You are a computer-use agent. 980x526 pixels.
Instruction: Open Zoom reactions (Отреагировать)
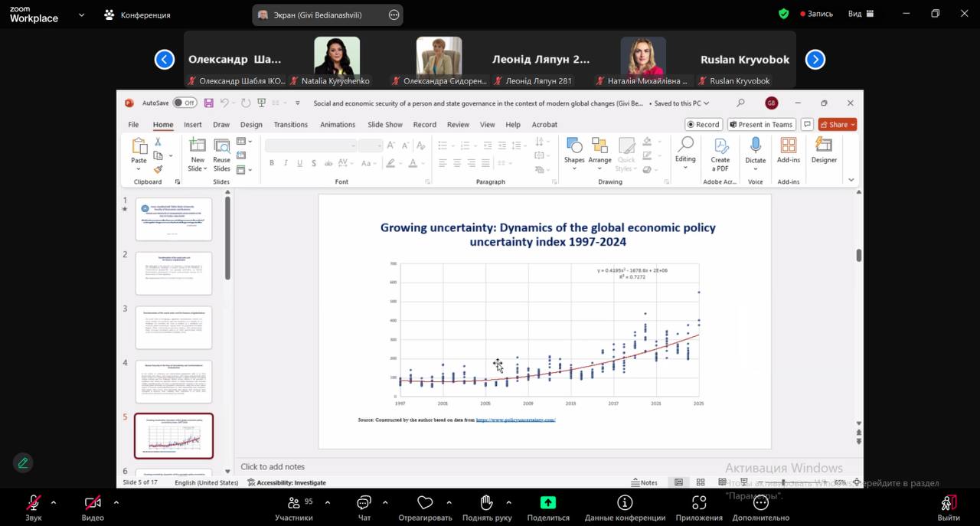[x=425, y=508]
